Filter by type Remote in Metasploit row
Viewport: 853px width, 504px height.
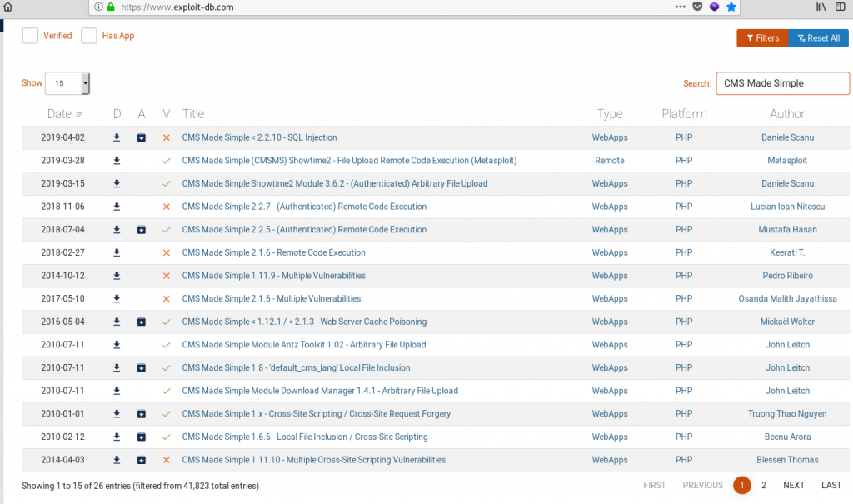[x=609, y=161]
